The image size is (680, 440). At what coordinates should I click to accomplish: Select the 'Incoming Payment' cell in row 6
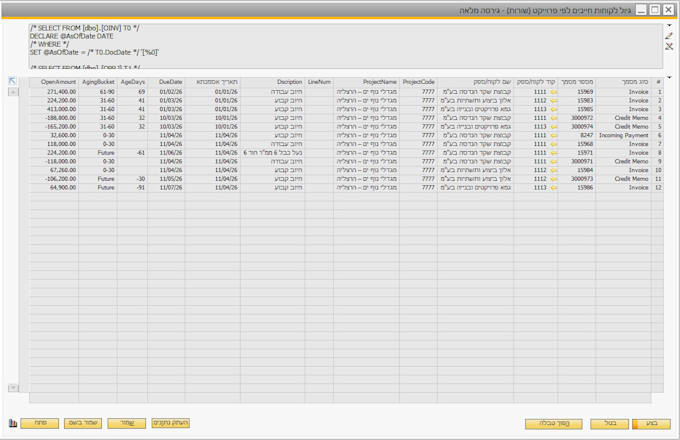pyautogui.click(x=623, y=135)
